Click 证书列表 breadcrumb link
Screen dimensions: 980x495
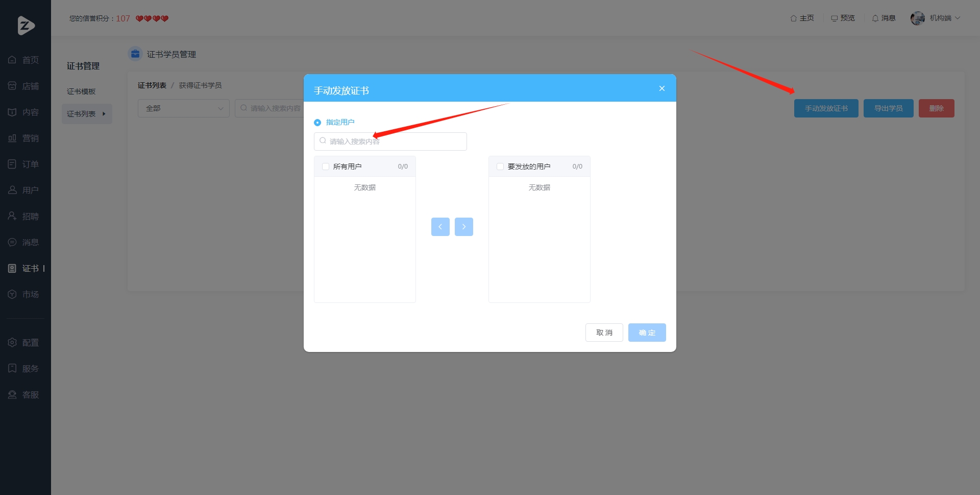point(152,85)
